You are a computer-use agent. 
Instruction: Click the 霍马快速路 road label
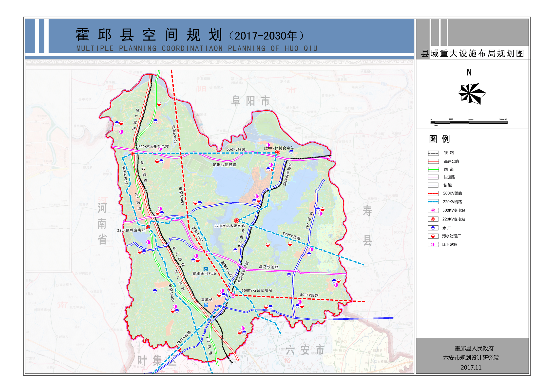pyautogui.click(x=268, y=267)
